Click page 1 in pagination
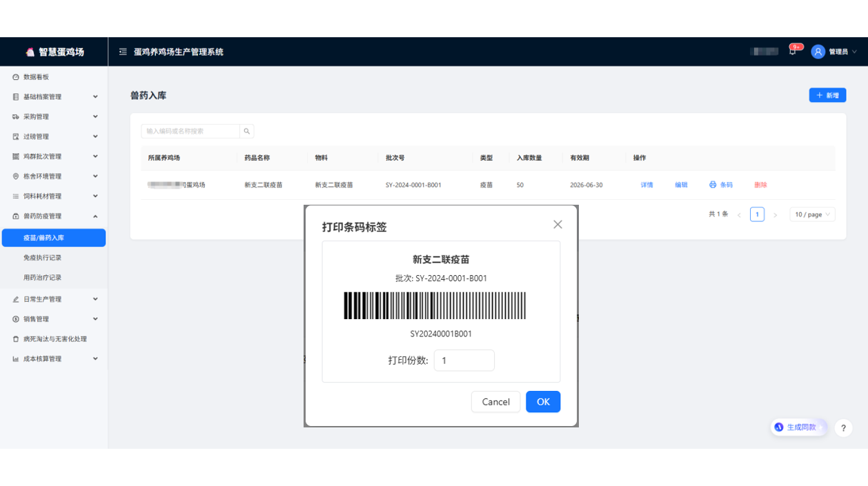Screen dimensions: 868x486 (x=757, y=214)
